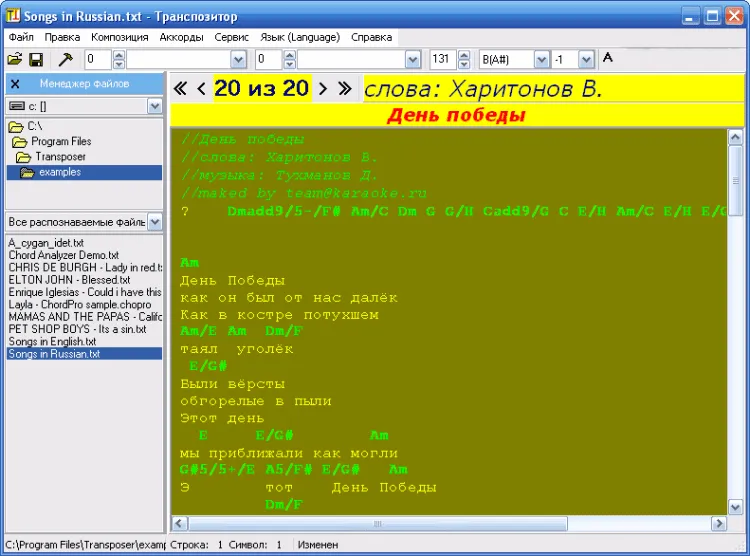Open the drive c: selector dropdown
750x556 pixels.
tap(155, 106)
